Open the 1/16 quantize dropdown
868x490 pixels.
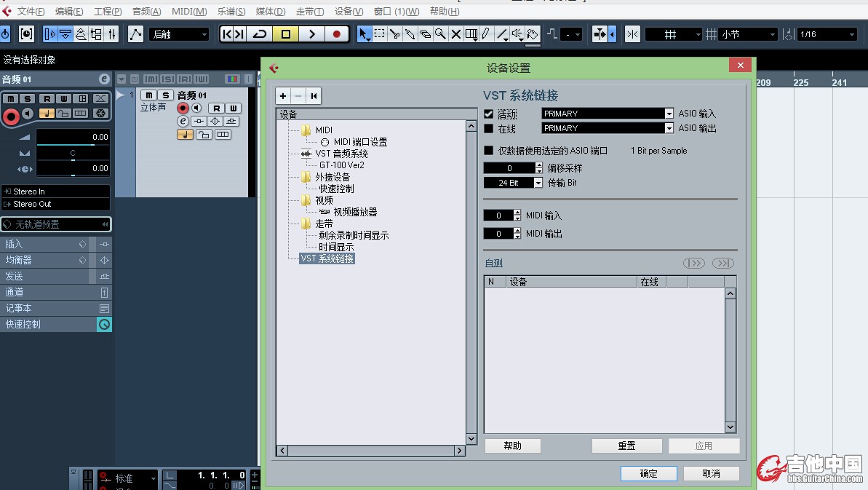[x=851, y=34]
